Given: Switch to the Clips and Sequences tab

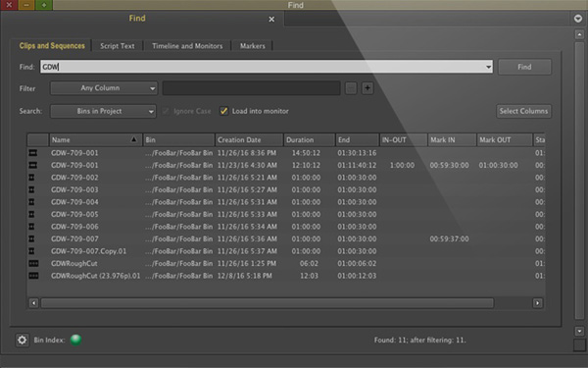Looking at the screenshot, I should (52, 46).
